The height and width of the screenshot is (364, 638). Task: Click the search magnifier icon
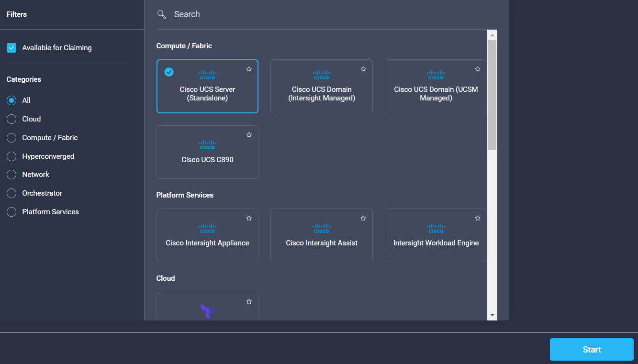pos(162,14)
